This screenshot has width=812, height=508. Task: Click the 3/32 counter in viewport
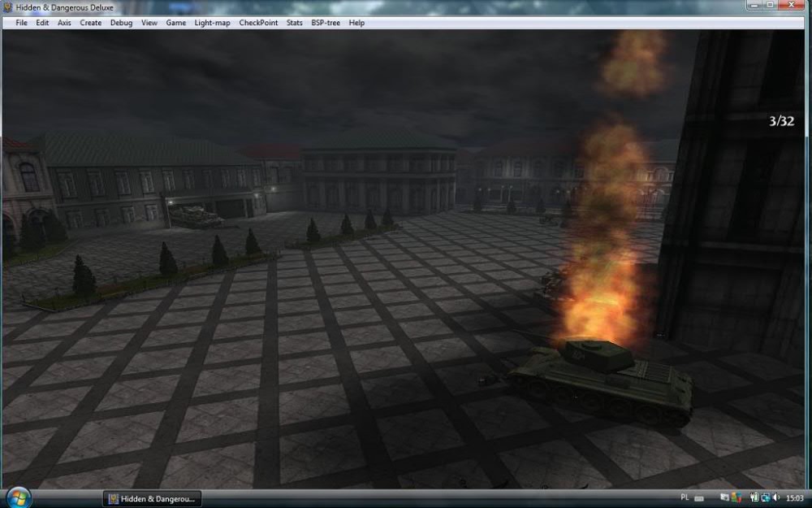pos(781,121)
